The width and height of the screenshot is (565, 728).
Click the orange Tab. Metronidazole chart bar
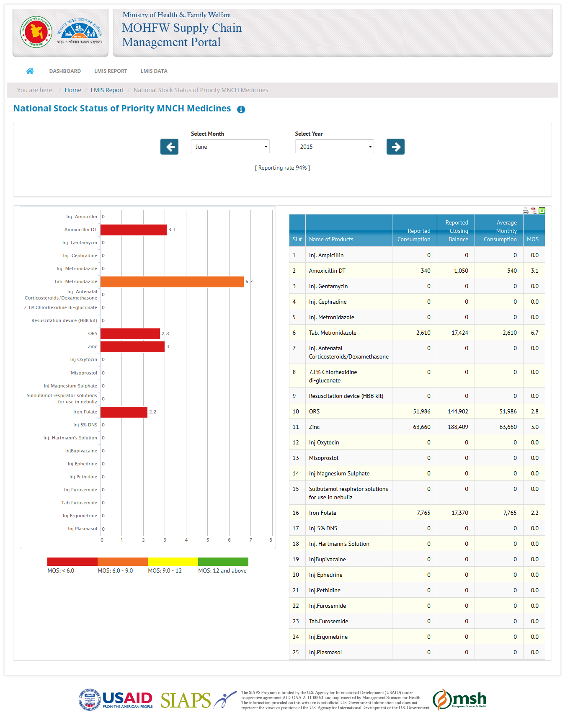click(172, 282)
